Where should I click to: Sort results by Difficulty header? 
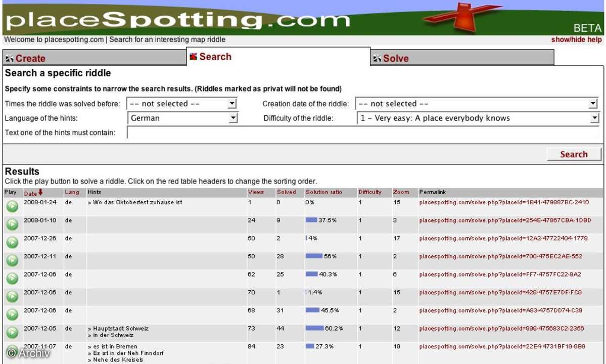(370, 192)
